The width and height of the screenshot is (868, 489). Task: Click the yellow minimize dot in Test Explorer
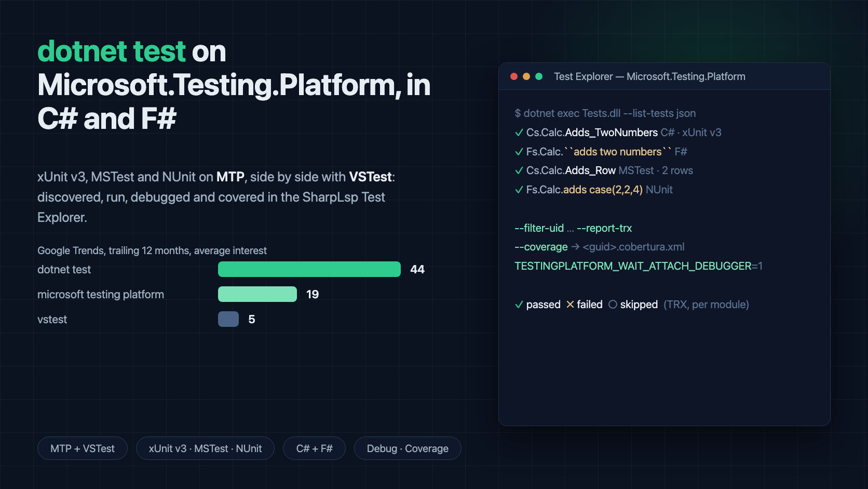526,76
